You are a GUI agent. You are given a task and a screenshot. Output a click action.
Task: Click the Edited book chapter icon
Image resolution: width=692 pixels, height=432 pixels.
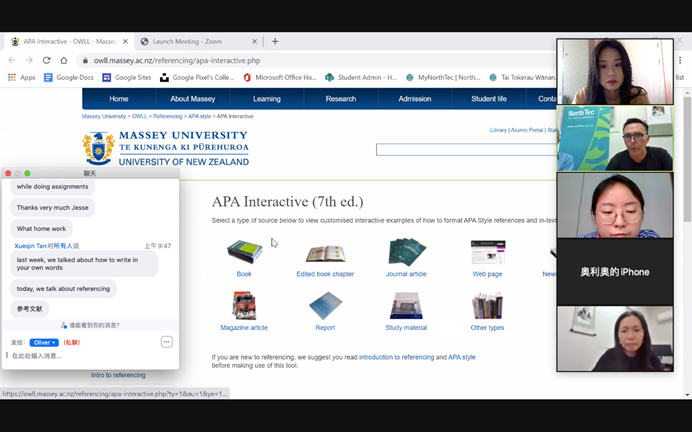(x=325, y=254)
